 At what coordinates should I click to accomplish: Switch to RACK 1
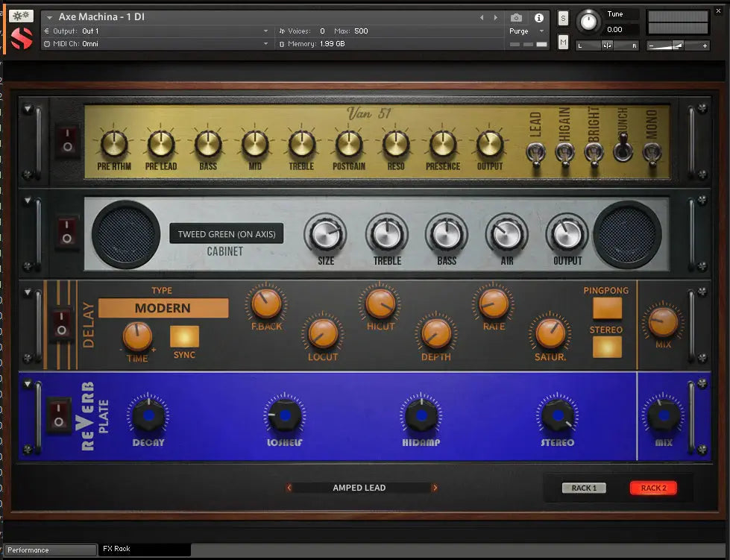click(x=582, y=488)
